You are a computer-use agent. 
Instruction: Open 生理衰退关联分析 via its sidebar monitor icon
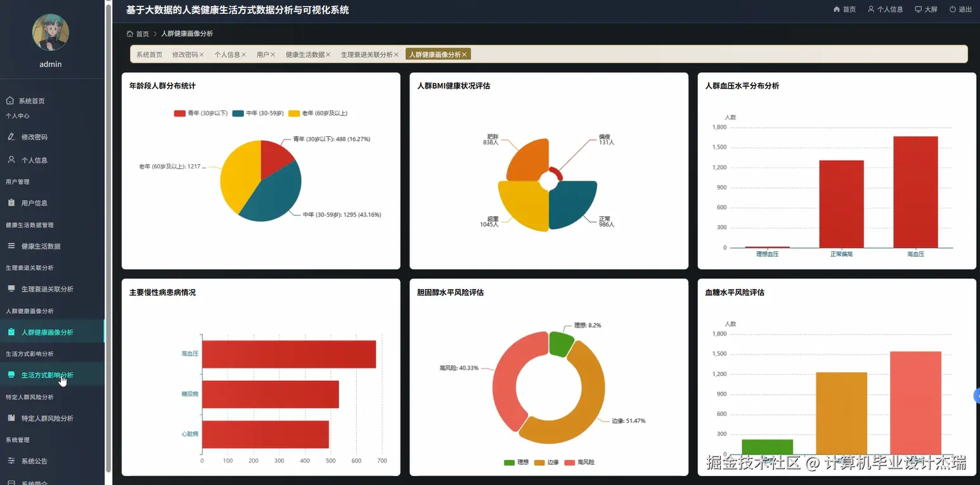11,288
